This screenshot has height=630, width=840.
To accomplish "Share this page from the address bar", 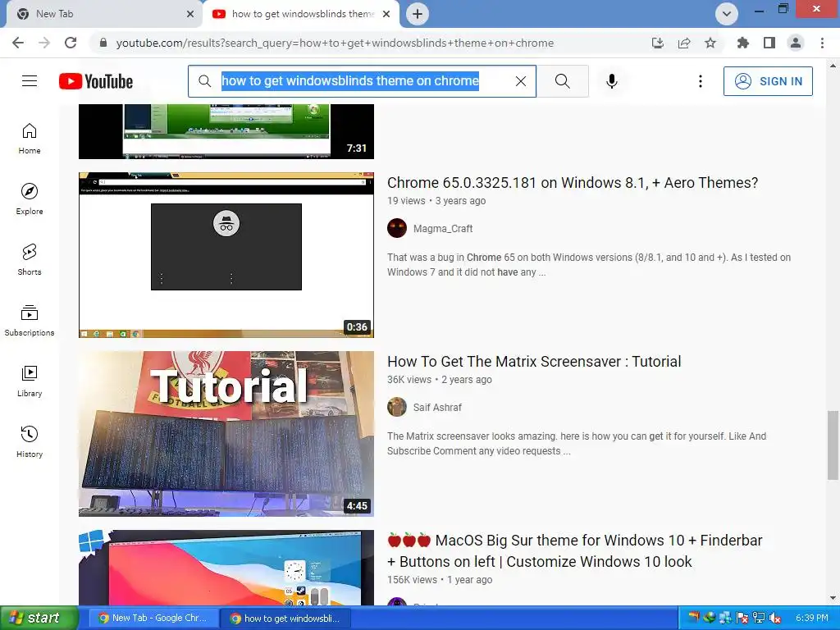I will tap(684, 43).
